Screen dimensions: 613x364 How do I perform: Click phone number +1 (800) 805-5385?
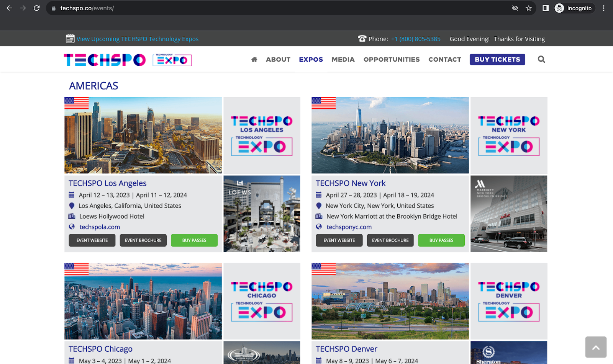416,39
